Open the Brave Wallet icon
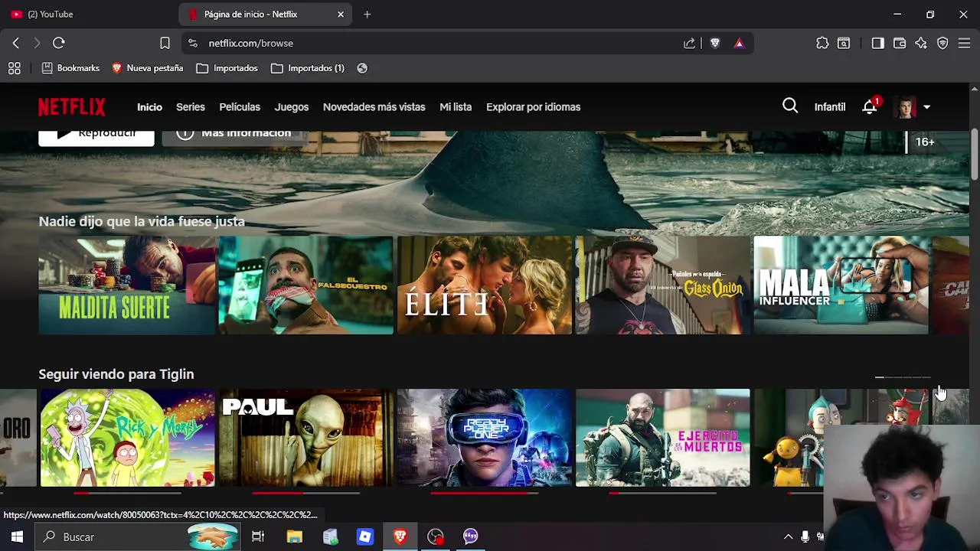Screen dimensions: 980x551 tap(900, 43)
